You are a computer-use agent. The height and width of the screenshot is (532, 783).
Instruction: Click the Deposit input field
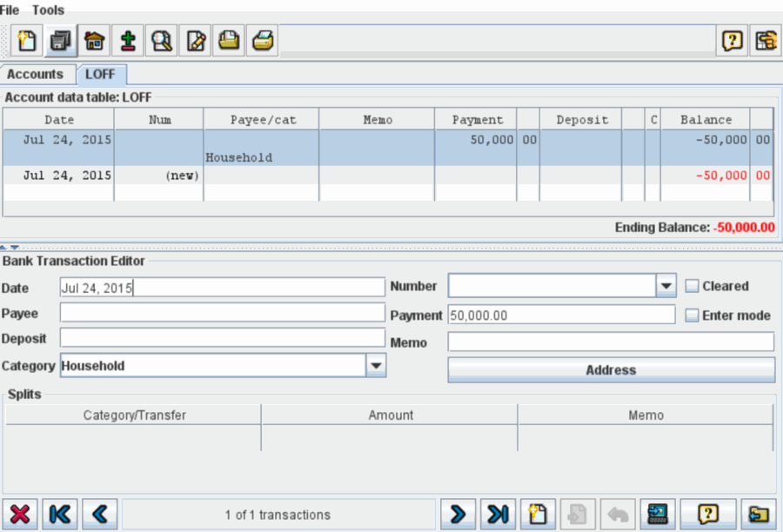(x=222, y=338)
